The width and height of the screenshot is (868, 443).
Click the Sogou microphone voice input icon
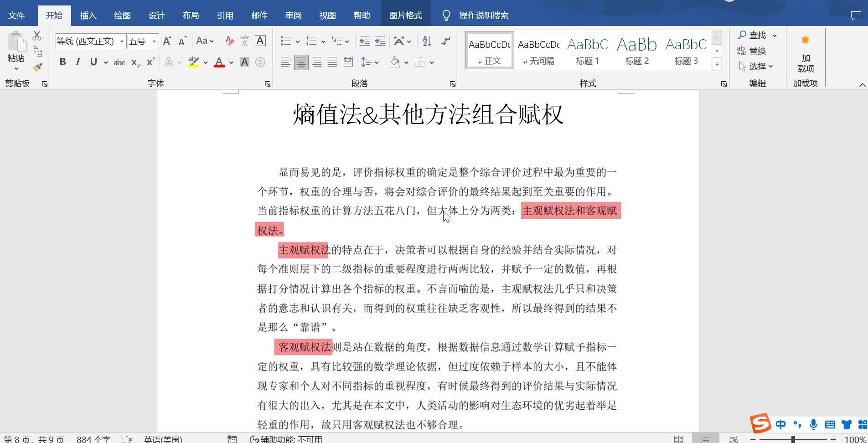(x=813, y=424)
